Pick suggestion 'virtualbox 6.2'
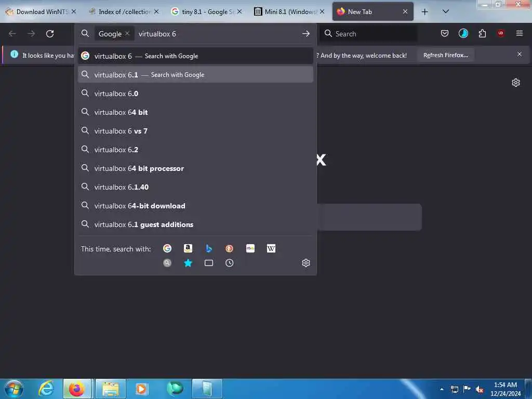532x399 pixels. click(195, 149)
